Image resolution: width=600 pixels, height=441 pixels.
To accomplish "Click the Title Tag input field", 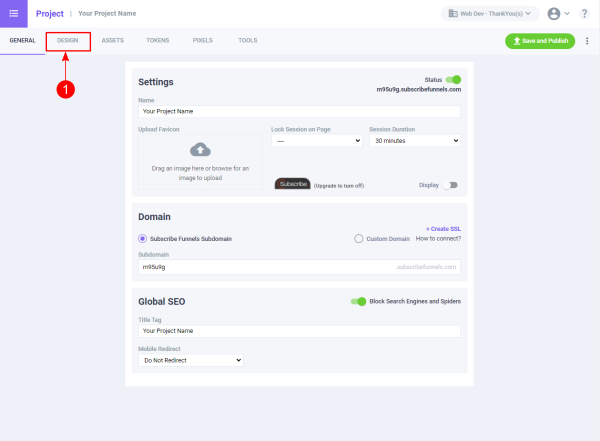I will [299, 330].
